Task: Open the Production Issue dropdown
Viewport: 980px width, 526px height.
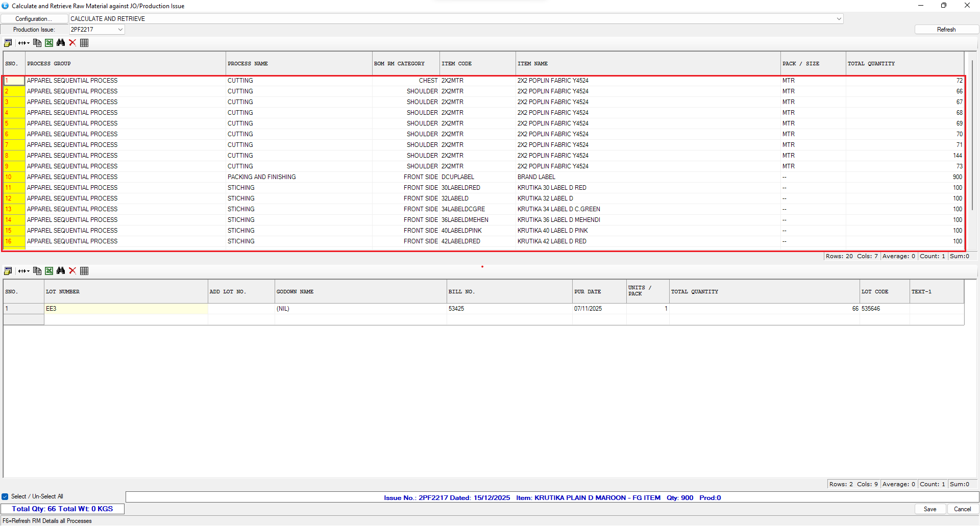Action: [x=120, y=30]
